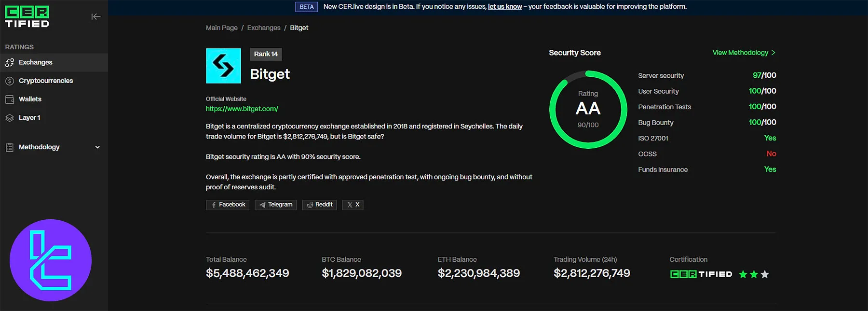Click the Wallets icon in sidebar
868x311 pixels.
(x=10, y=99)
